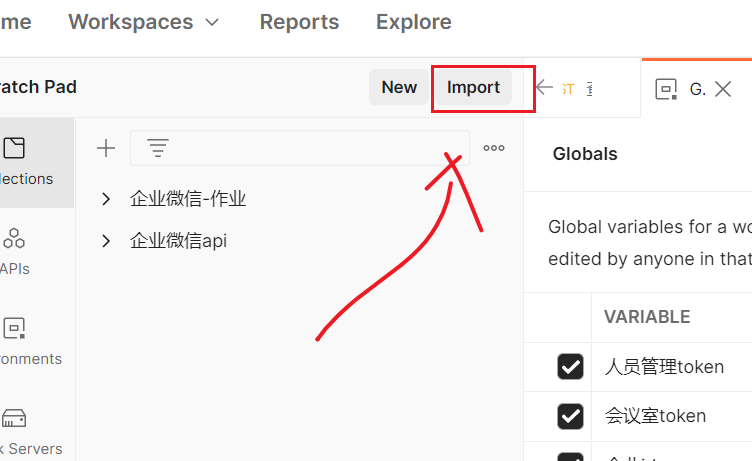Click the Globals tab environment icon

666,89
